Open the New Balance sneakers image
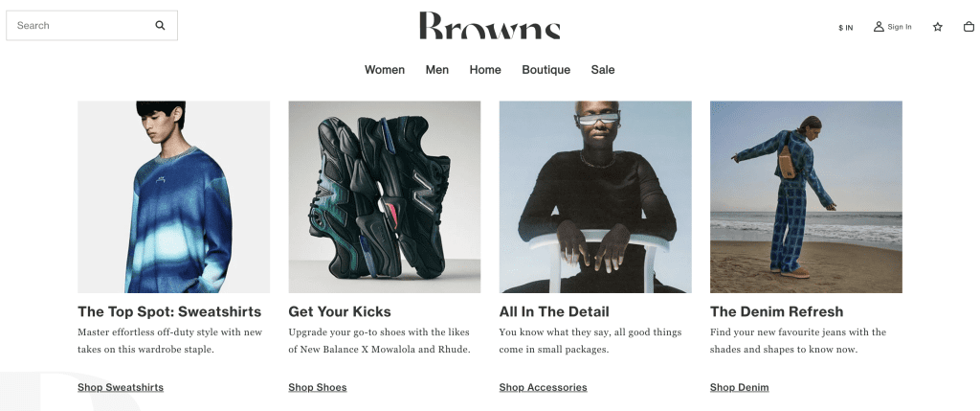Image resolution: width=980 pixels, height=411 pixels. click(385, 197)
